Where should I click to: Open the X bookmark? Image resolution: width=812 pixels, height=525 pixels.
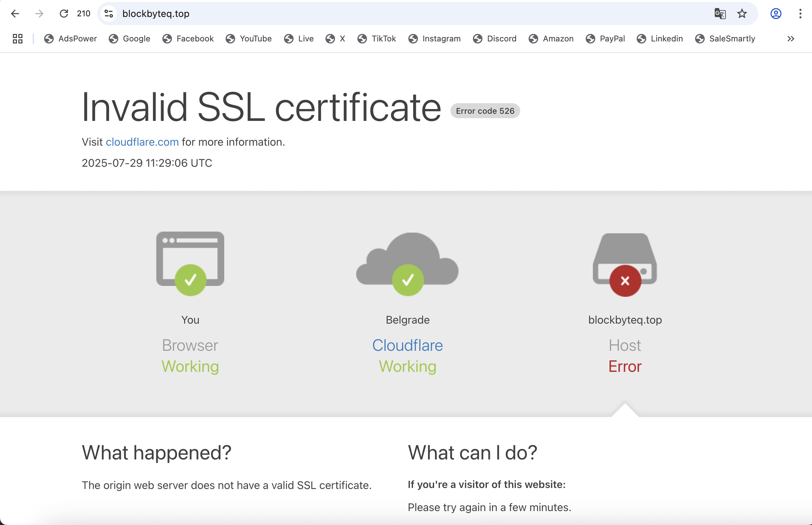pyautogui.click(x=335, y=39)
